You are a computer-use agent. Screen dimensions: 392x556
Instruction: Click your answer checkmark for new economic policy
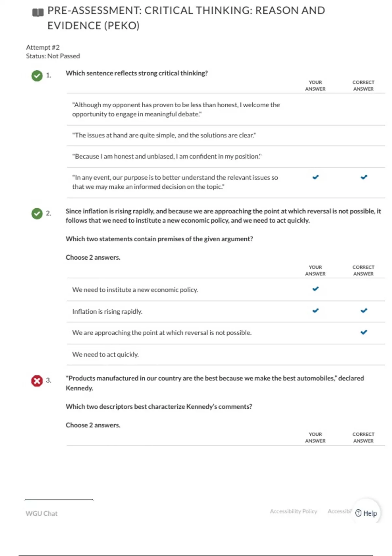(x=315, y=289)
